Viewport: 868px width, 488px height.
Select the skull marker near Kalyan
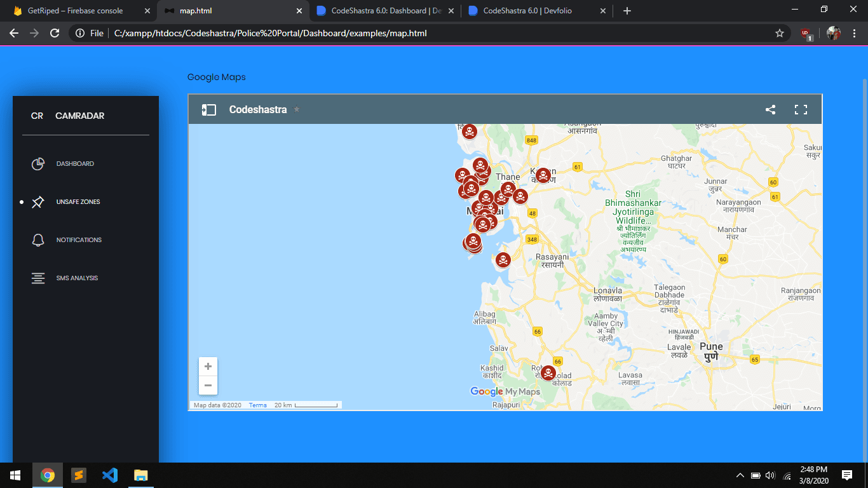[543, 175]
